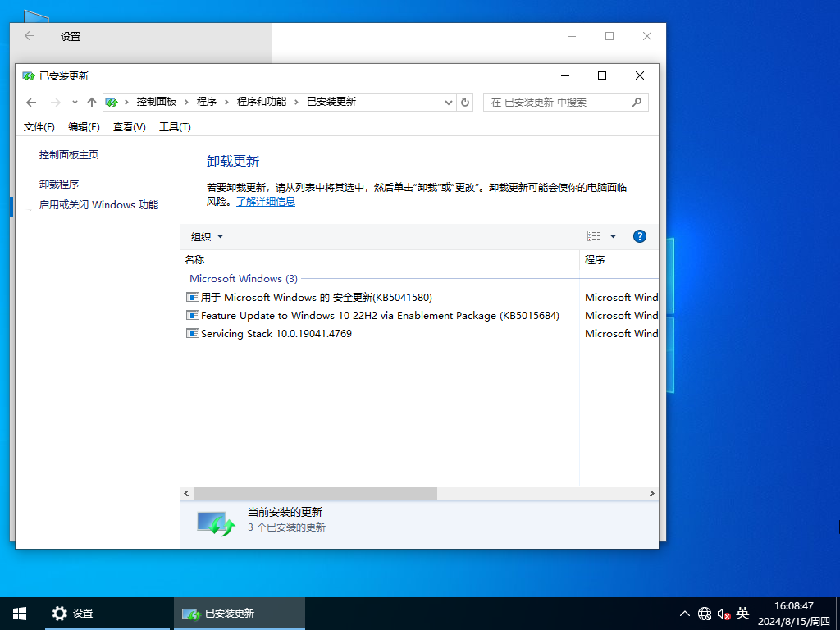Open the 文件(F) menu
Image resolution: width=840 pixels, height=630 pixels.
[x=39, y=127]
